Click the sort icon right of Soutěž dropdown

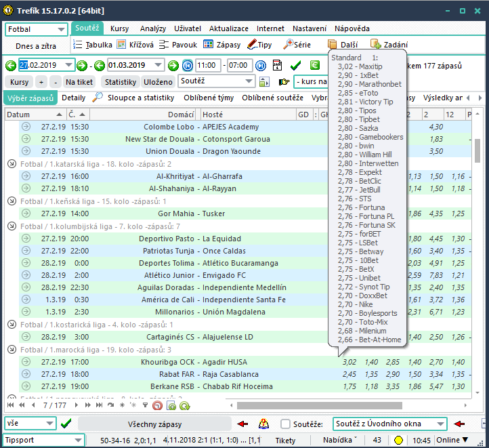(x=264, y=82)
